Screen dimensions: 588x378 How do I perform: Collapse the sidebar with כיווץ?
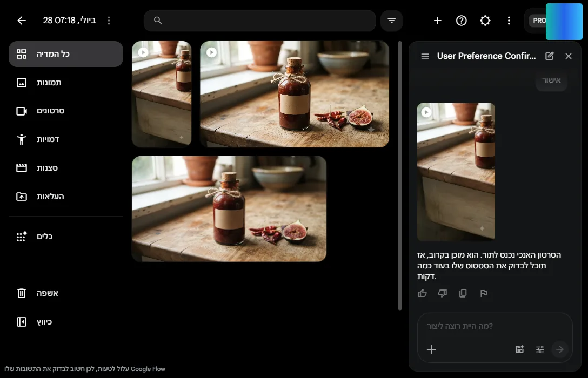point(65,322)
